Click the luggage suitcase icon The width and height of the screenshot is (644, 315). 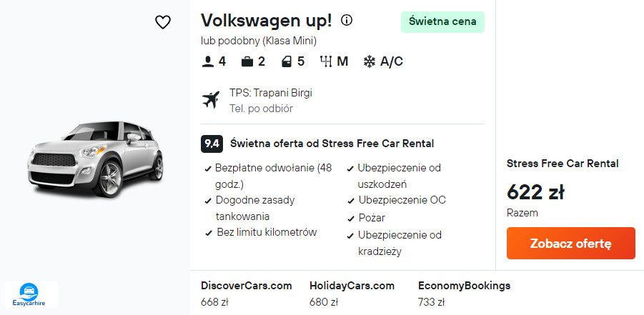tap(247, 61)
